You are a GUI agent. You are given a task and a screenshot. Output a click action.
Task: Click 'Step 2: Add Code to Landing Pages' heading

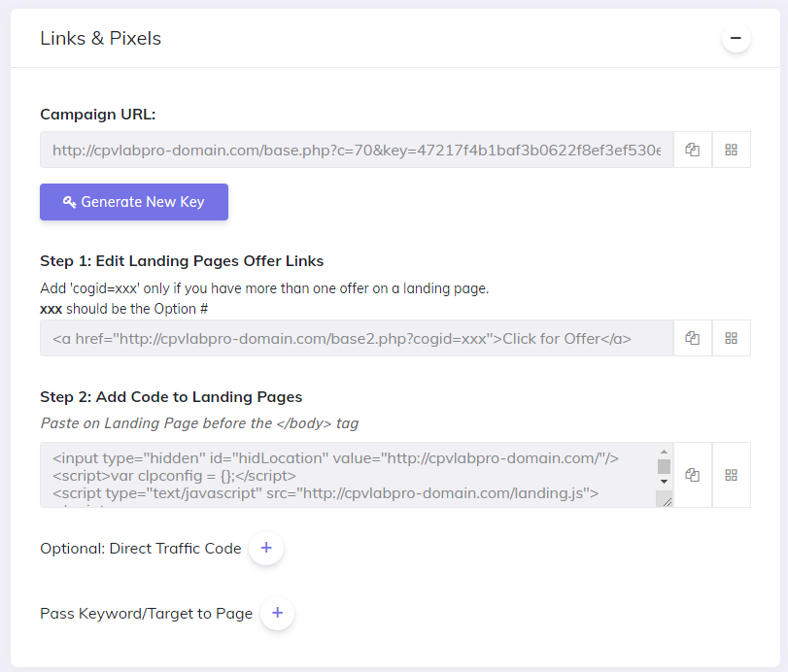click(x=171, y=397)
